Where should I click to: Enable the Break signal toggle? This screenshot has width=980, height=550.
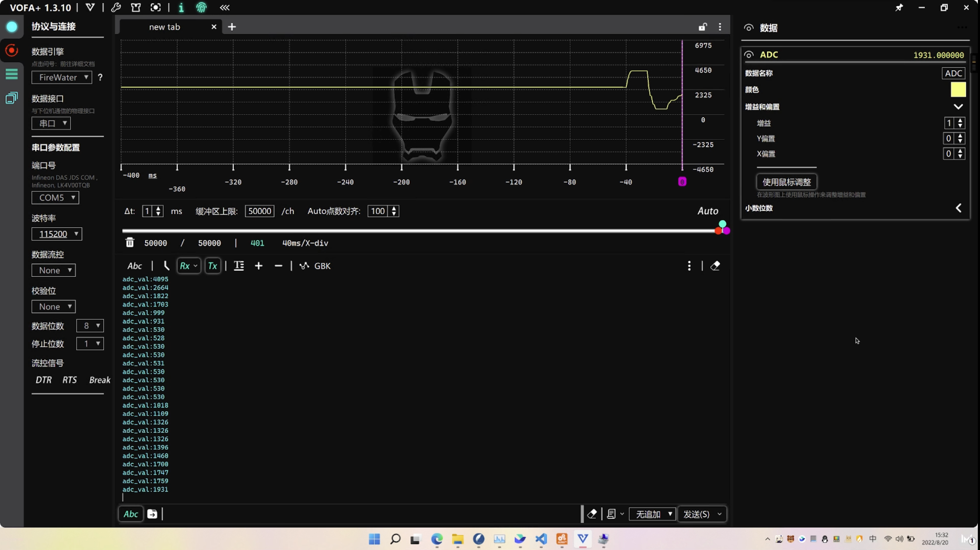pyautogui.click(x=99, y=380)
